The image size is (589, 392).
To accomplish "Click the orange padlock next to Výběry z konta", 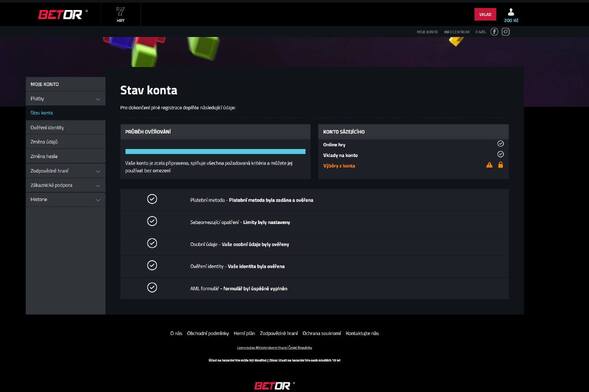I will pos(500,164).
